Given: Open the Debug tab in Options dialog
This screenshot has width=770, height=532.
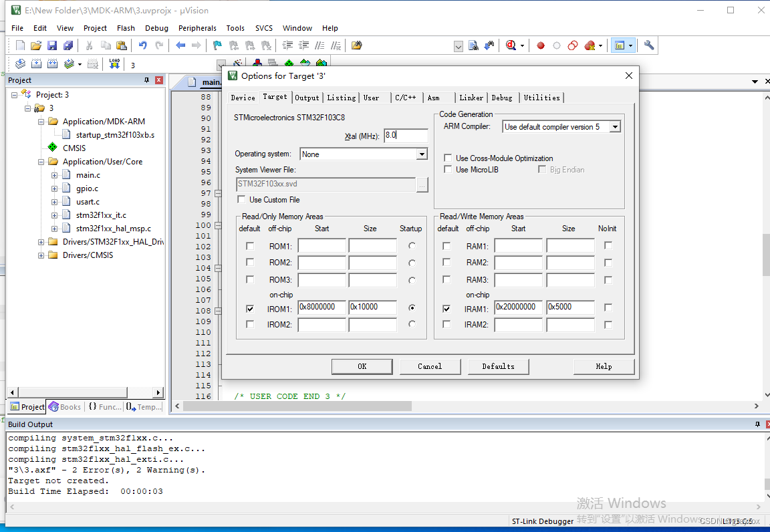Looking at the screenshot, I should [502, 98].
